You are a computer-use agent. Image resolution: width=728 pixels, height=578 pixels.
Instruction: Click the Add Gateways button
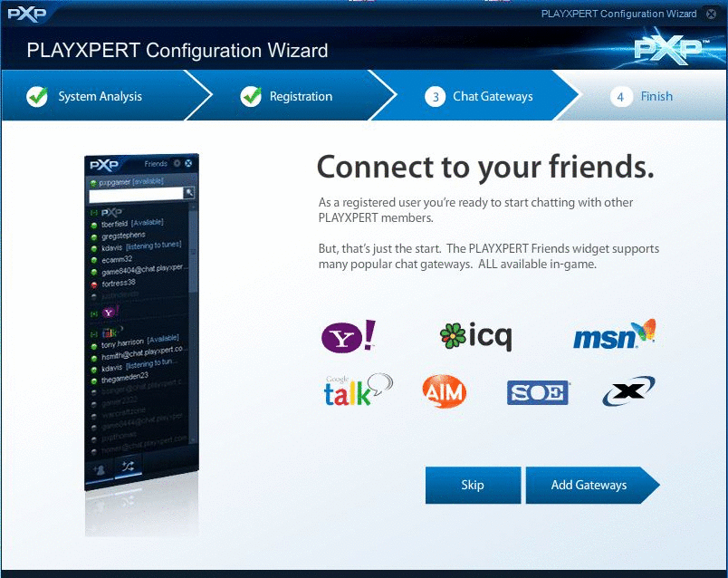pos(592,485)
